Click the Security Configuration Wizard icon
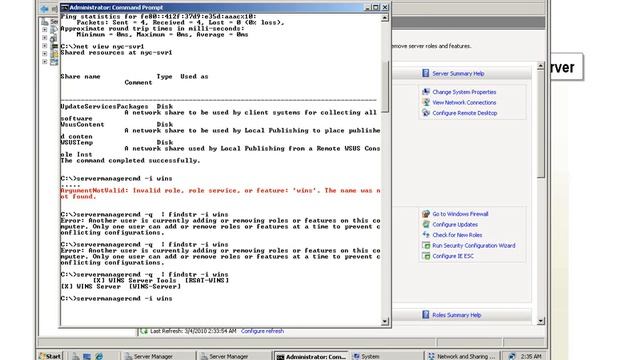The height and width of the screenshot is (360, 640). [x=426, y=246]
